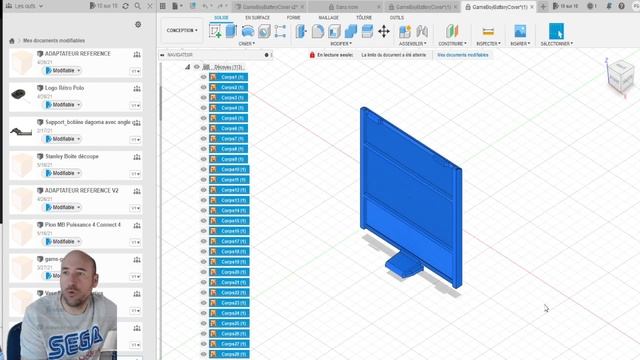This screenshot has width=640, height=360.
Task: Switch to the MAILLAGE tab
Action: point(328,18)
